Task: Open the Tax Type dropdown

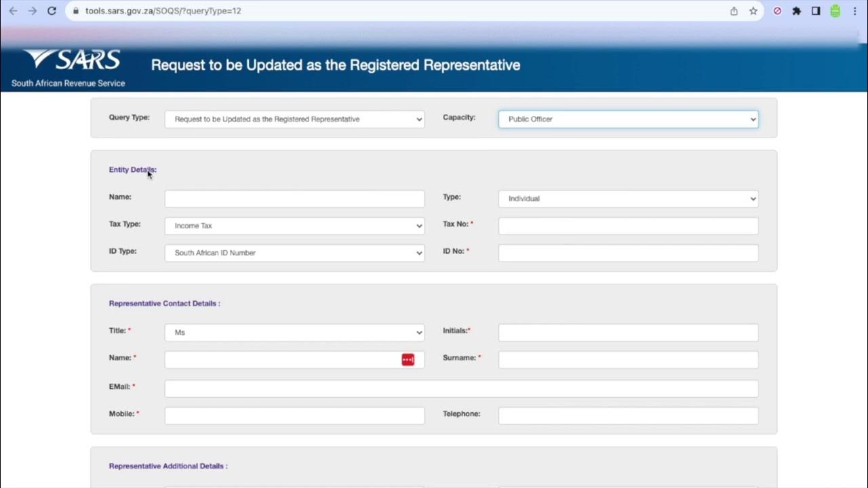Action: [294, 226]
